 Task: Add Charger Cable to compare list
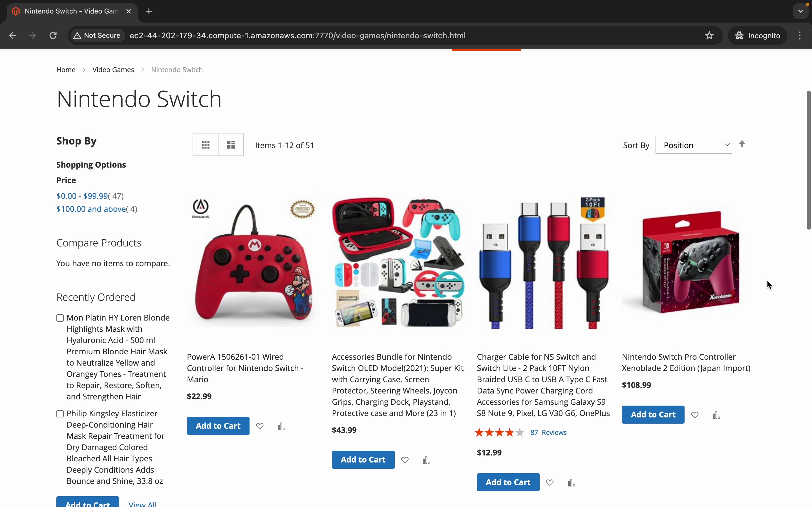tap(571, 482)
